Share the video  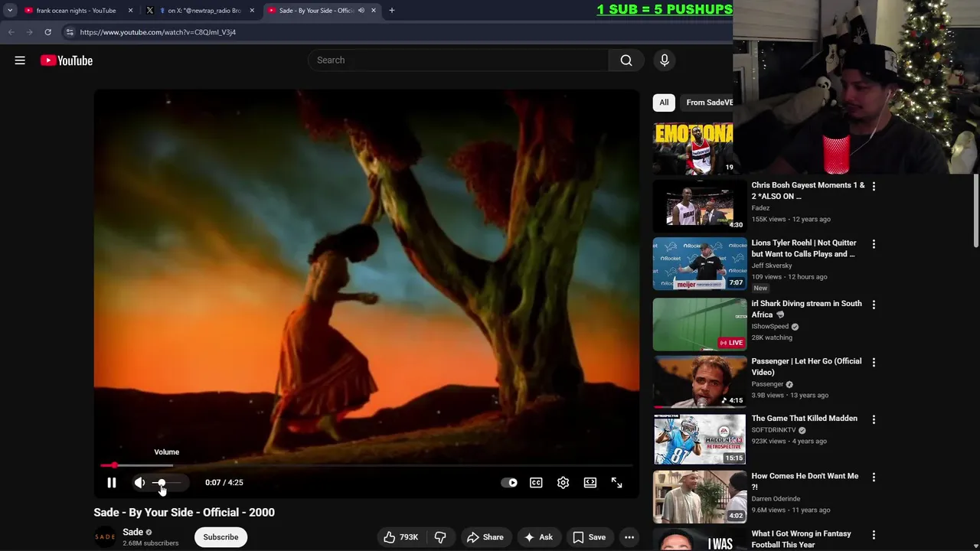485,537
